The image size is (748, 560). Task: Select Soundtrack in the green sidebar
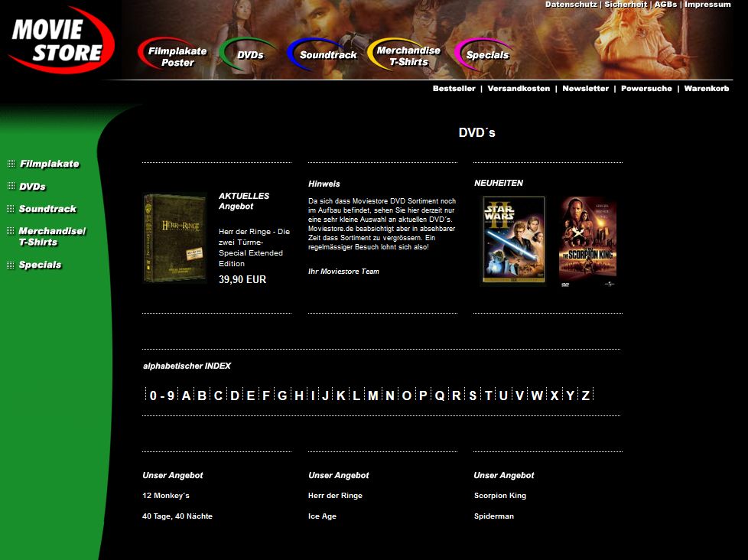tap(47, 209)
